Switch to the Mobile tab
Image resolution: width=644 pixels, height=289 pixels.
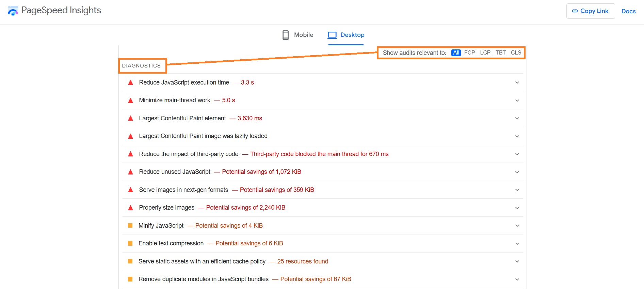(x=298, y=35)
